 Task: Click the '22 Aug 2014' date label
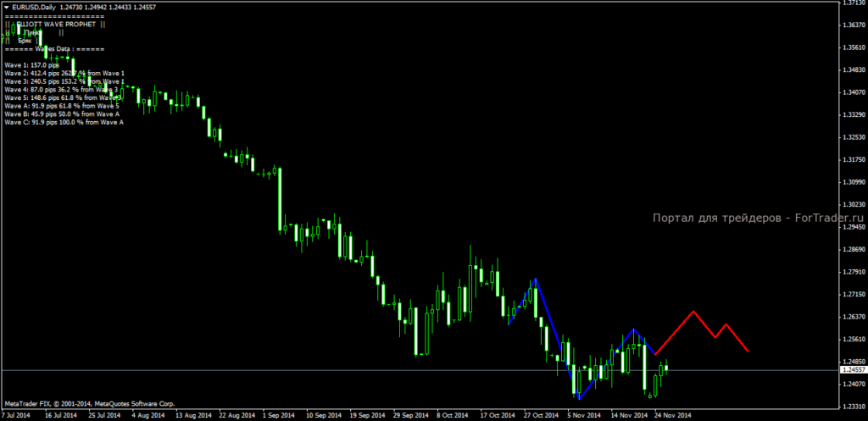coord(237,415)
